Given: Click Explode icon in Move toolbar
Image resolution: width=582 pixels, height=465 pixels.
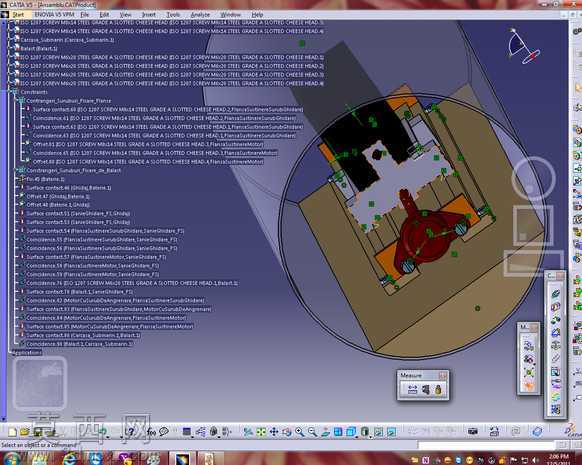Looking at the screenshot, I should pyautogui.click(x=529, y=373).
